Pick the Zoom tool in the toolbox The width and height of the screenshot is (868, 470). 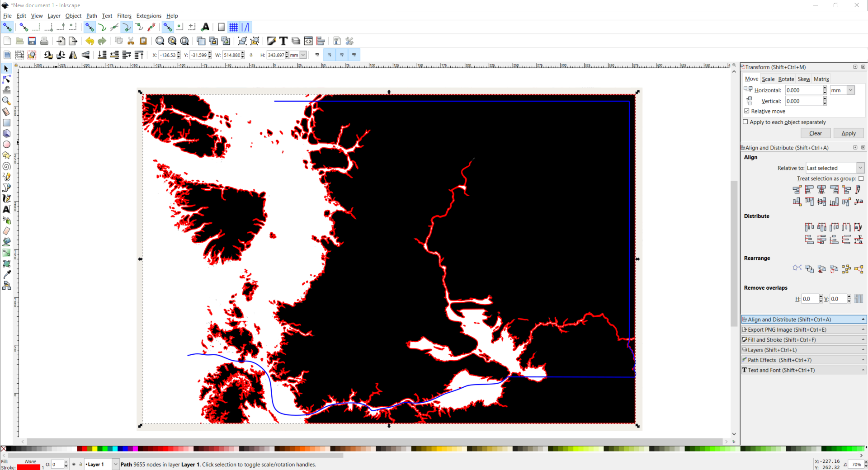(x=6, y=101)
